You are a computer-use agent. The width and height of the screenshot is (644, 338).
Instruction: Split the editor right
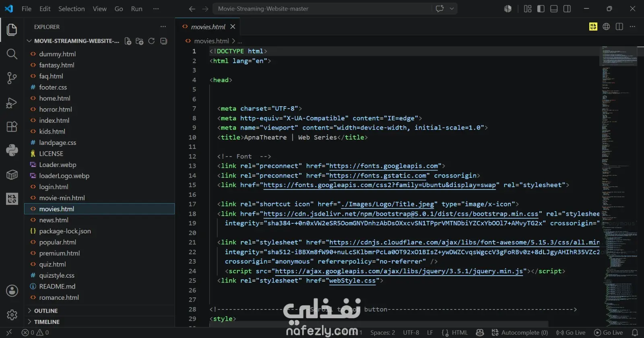(x=619, y=27)
